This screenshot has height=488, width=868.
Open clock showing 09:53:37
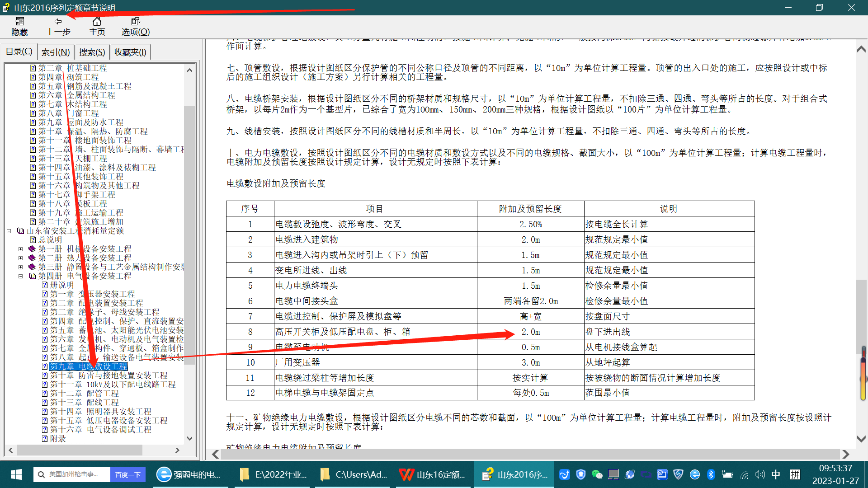pos(835,474)
